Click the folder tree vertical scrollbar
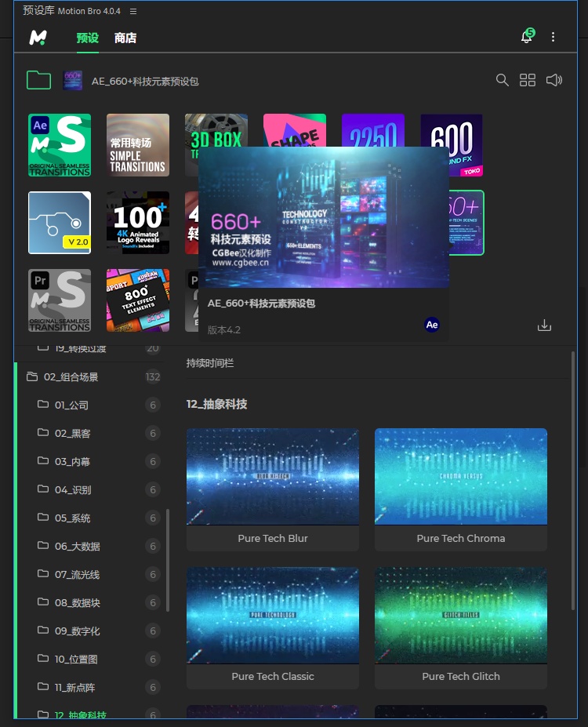Viewport: 588px width, 727px height. pyautogui.click(x=167, y=560)
